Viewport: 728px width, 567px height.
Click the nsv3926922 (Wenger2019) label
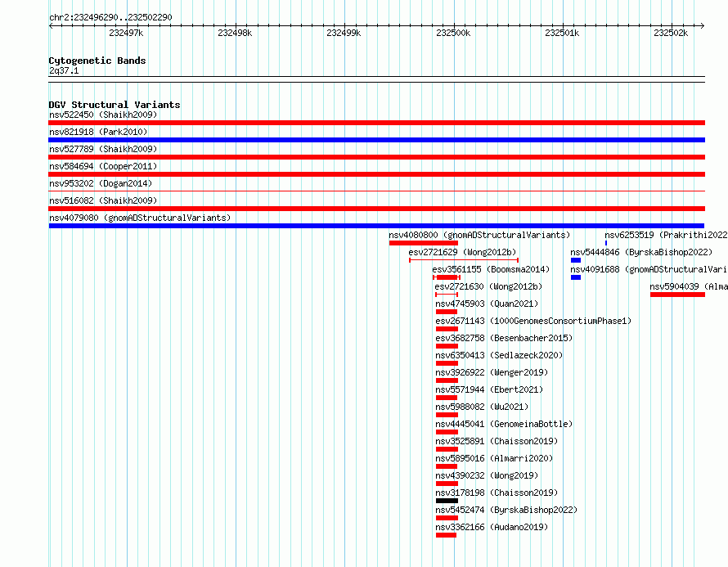pos(492,372)
